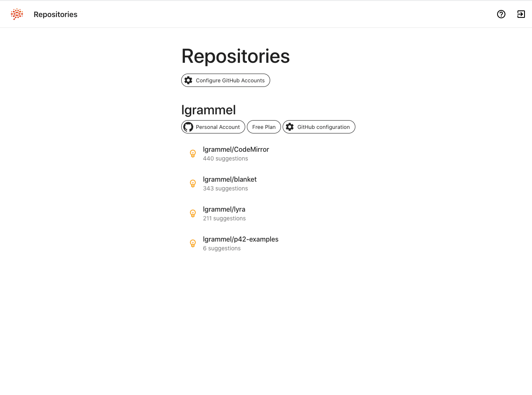The height and width of the screenshot is (395, 532).
Task: Click the Repositories title in header bar
Action: (x=55, y=14)
